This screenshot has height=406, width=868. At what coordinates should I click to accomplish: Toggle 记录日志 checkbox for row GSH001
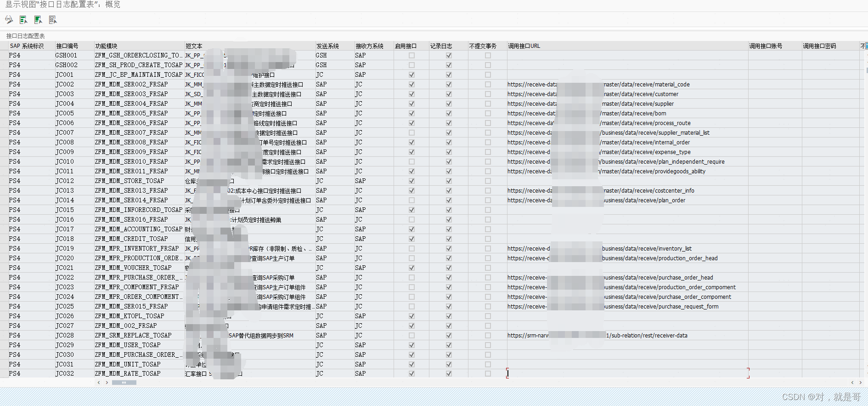(449, 55)
